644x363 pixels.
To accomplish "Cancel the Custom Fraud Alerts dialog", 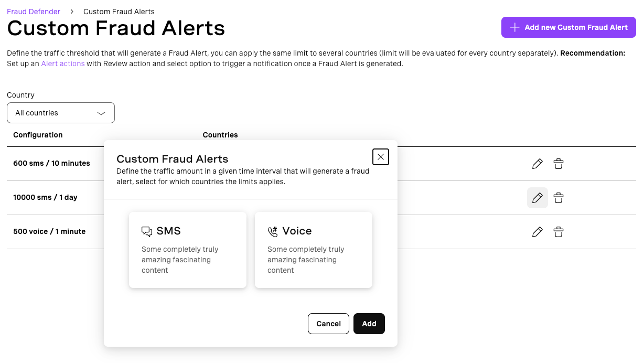I will 328,324.
